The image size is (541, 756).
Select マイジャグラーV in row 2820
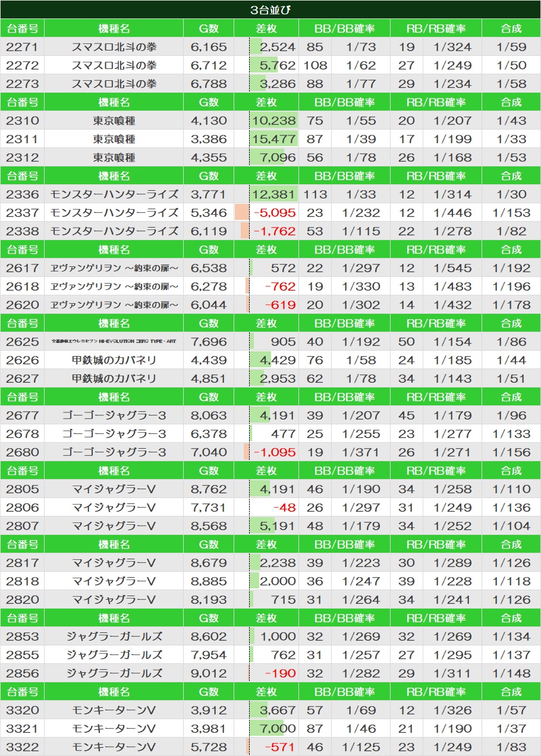click(114, 600)
